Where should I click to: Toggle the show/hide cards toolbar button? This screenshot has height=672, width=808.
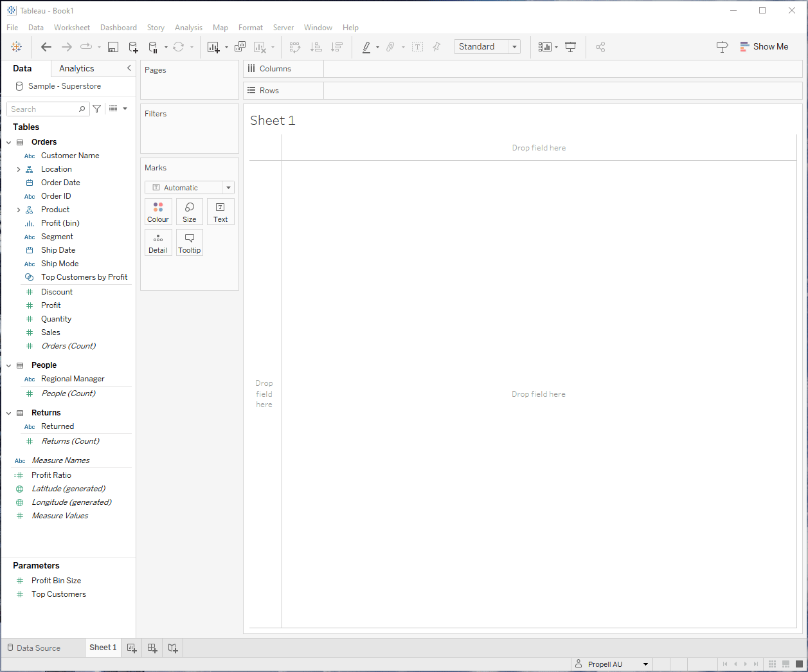[x=545, y=47]
